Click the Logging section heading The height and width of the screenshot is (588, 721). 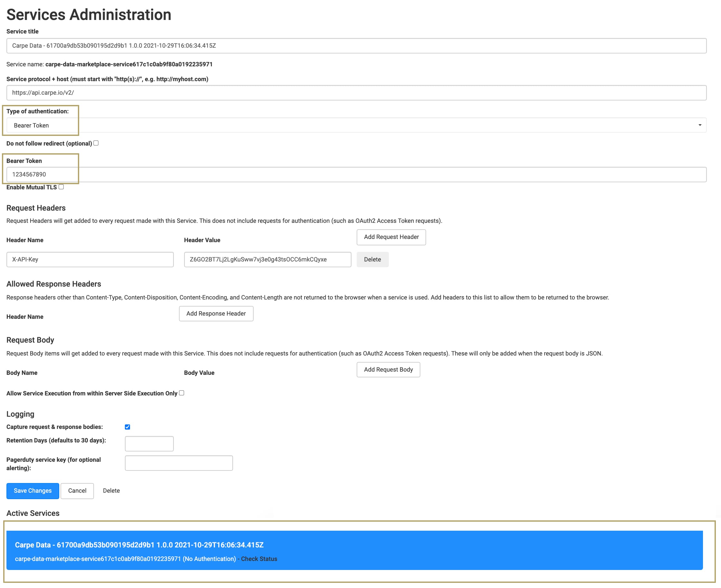[20, 414]
